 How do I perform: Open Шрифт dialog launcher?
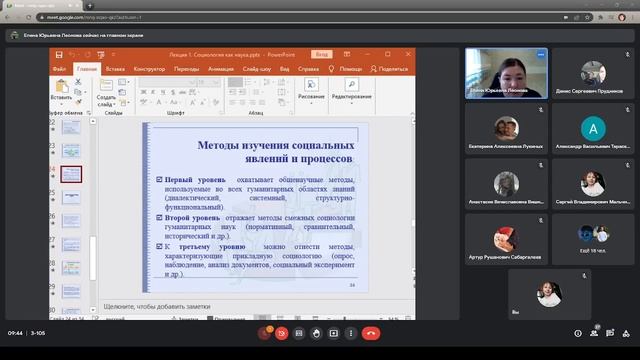(222, 113)
